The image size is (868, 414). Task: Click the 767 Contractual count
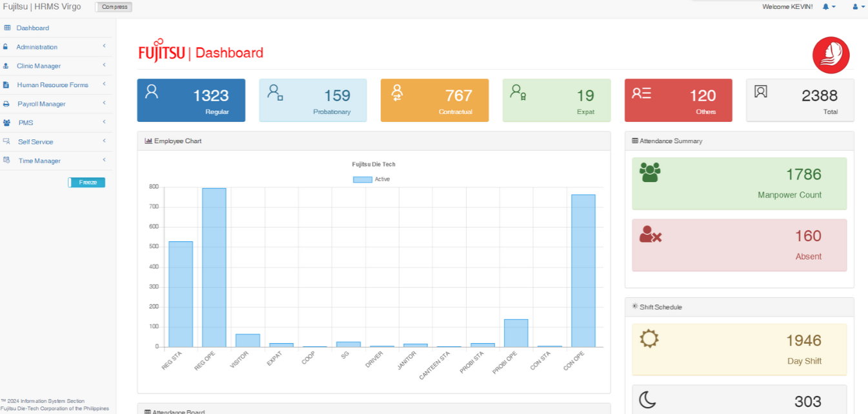(x=459, y=95)
